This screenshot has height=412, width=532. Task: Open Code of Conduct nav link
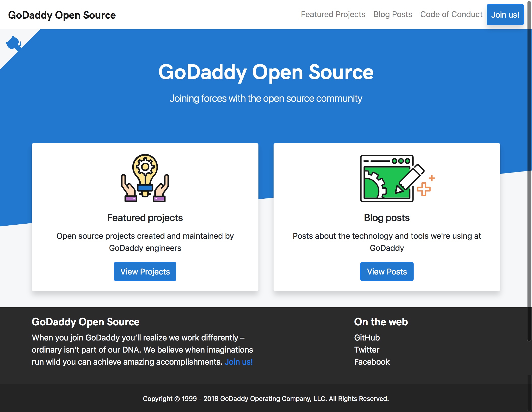click(x=451, y=15)
